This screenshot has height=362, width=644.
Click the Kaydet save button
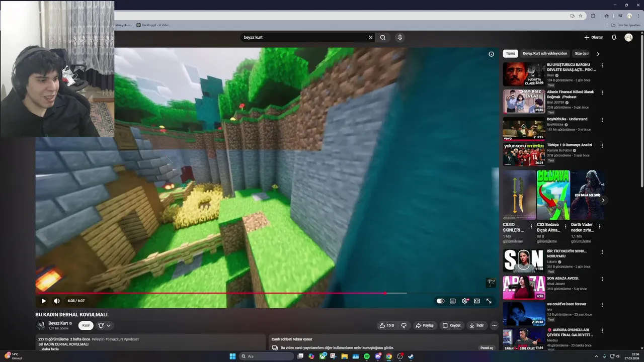coord(451,326)
